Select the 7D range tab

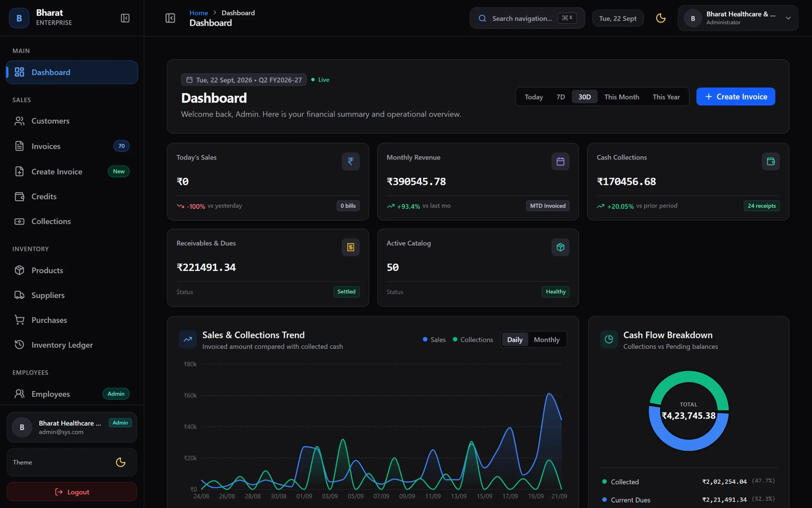[x=561, y=97]
